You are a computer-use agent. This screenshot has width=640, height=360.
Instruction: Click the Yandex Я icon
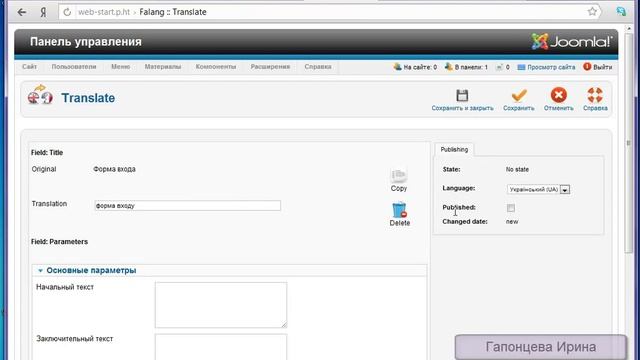(x=43, y=12)
